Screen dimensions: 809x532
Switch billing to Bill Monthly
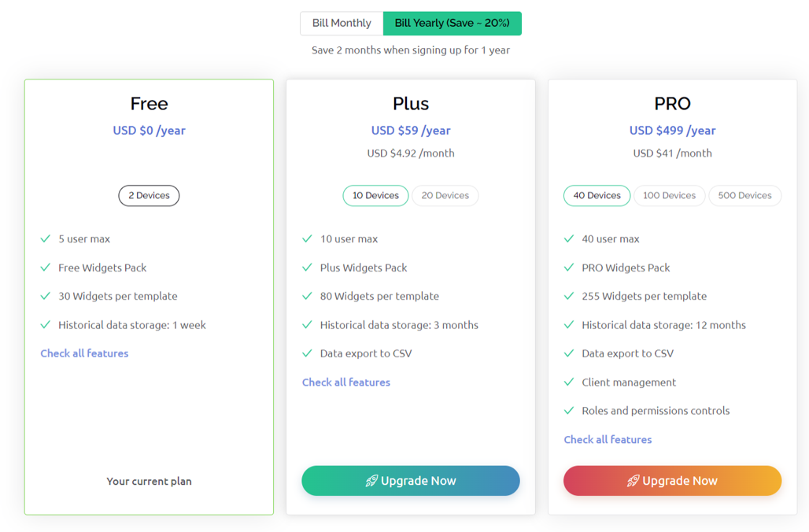(x=342, y=24)
